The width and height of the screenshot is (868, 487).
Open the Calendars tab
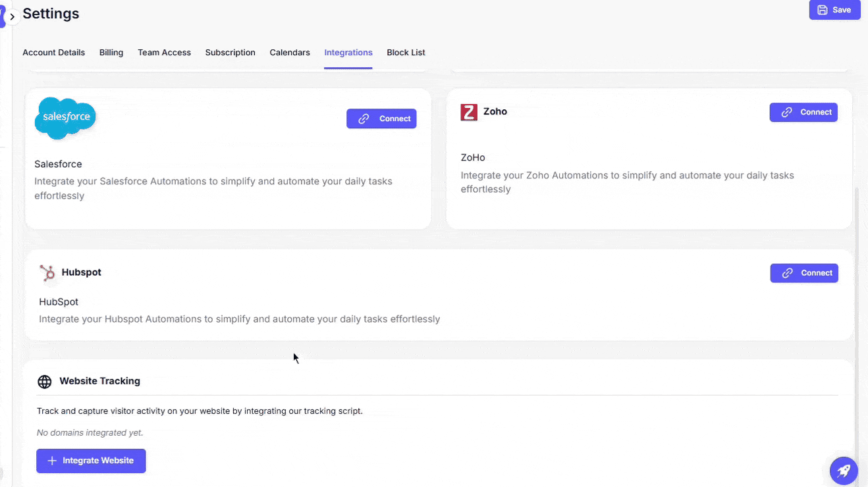290,53
